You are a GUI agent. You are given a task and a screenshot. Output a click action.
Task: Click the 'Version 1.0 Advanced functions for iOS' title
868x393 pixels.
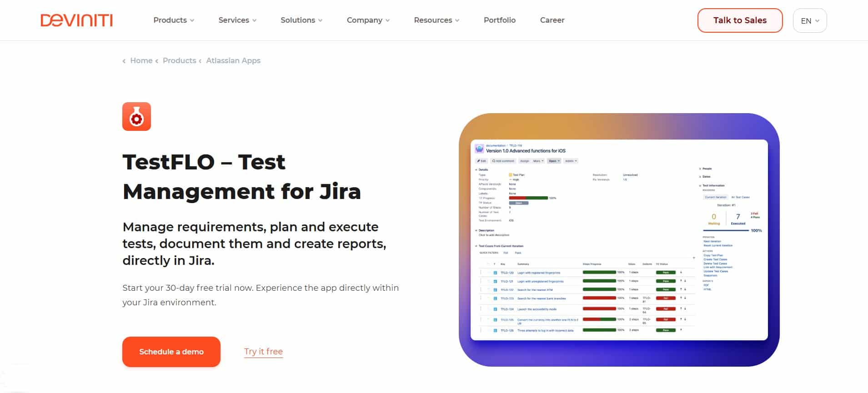click(526, 151)
